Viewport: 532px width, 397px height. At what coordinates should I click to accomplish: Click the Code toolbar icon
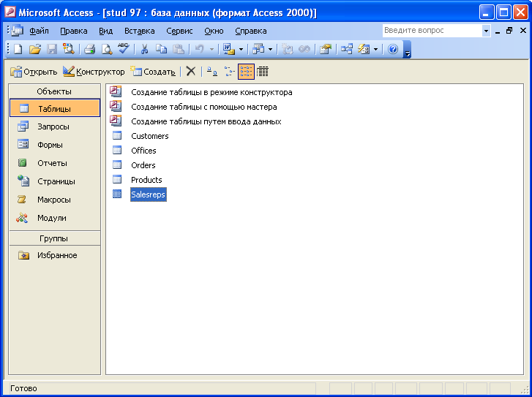[288, 50]
